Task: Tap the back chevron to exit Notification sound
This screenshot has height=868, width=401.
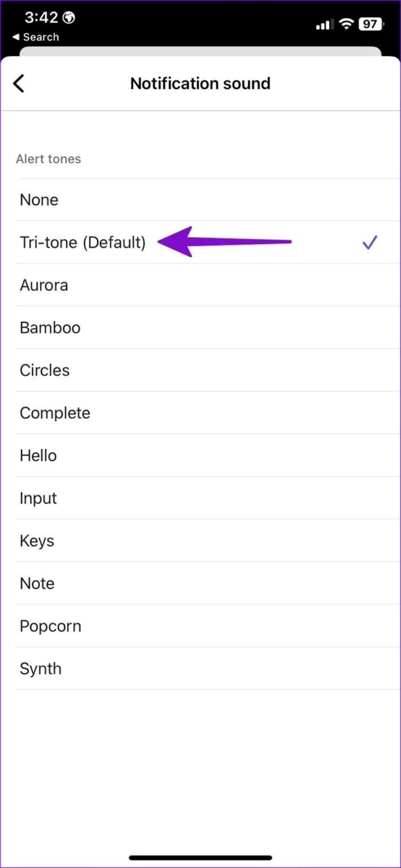Action: click(x=19, y=83)
